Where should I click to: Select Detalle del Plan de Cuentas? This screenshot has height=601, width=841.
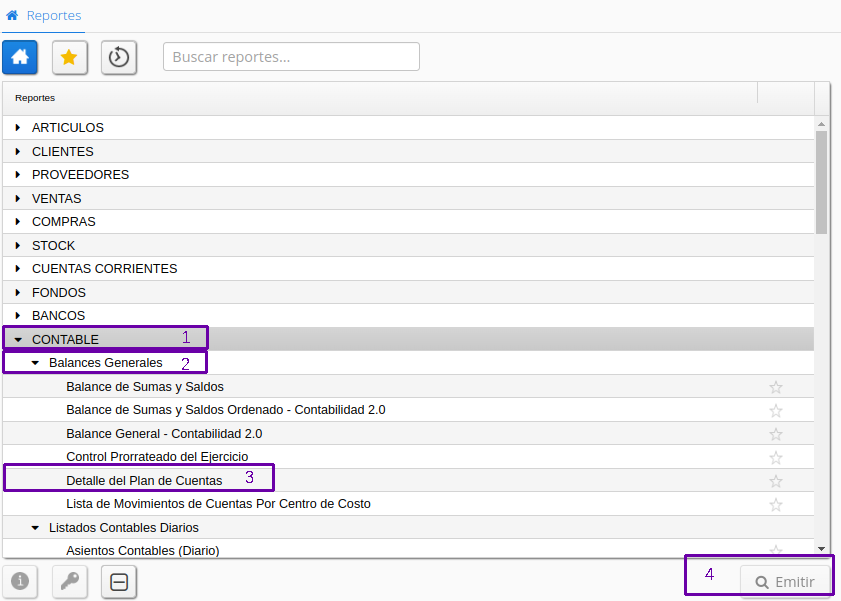coord(144,481)
